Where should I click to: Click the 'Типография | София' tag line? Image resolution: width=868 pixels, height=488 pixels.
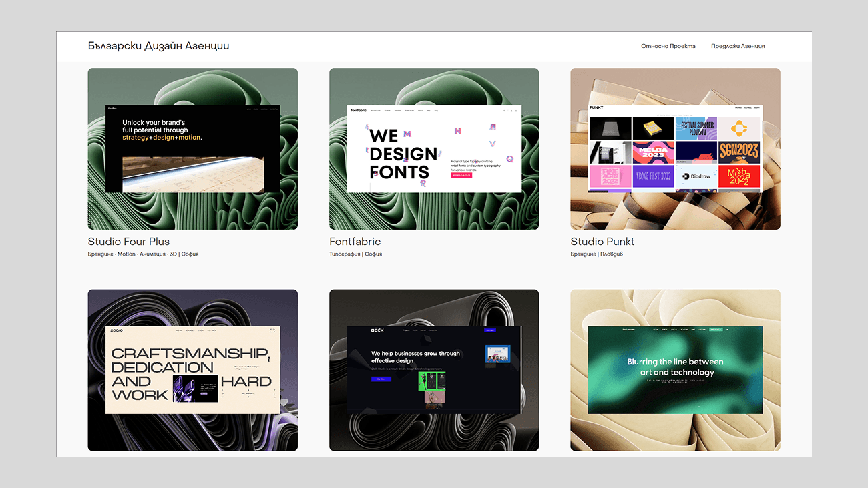(355, 254)
